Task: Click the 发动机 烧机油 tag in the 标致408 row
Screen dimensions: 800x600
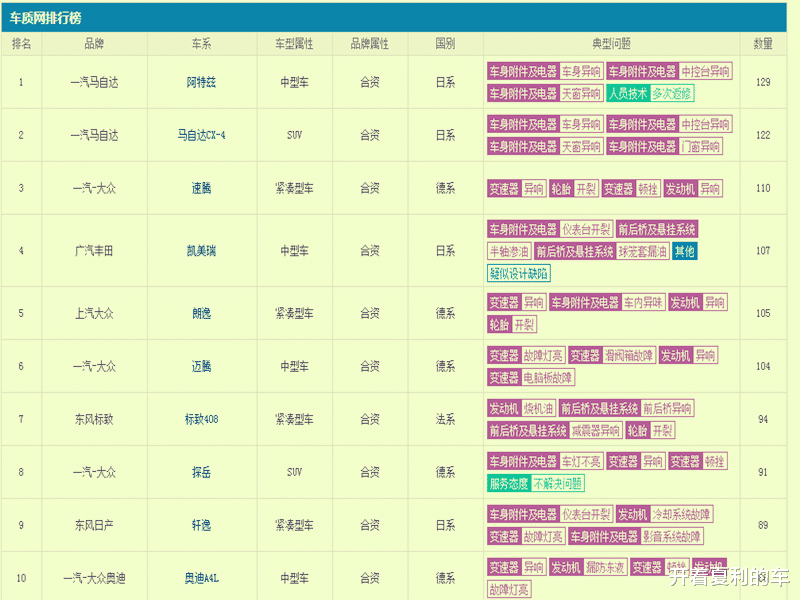Action: point(521,408)
